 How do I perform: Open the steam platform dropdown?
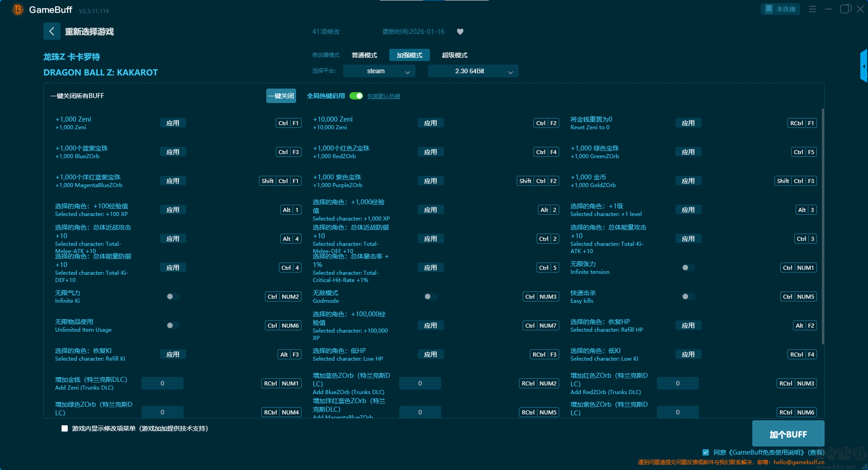coord(379,71)
